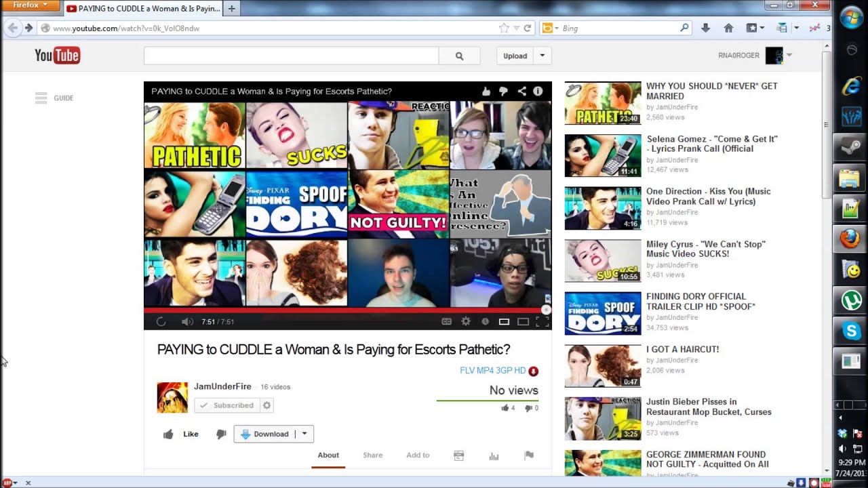Viewport: 868px width, 488px height.
Task: Click the YouTube search input field
Action: coord(292,56)
